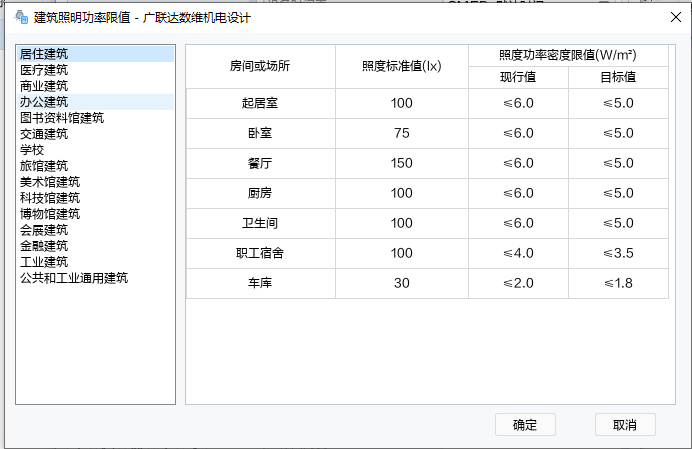Viewport: 692px width, 449px height.
Task: Click the 30 illuminance value for 车库
Action: [402, 283]
